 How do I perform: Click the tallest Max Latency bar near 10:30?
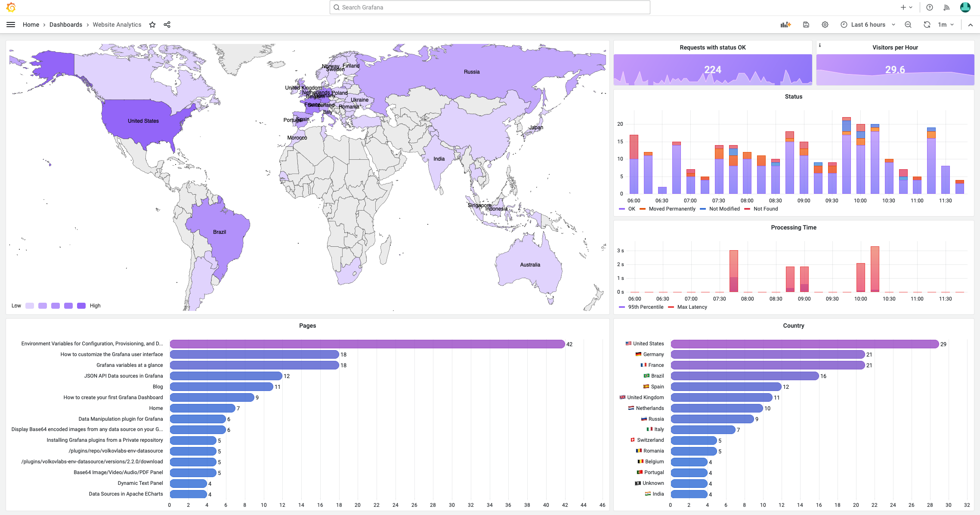[x=875, y=269]
